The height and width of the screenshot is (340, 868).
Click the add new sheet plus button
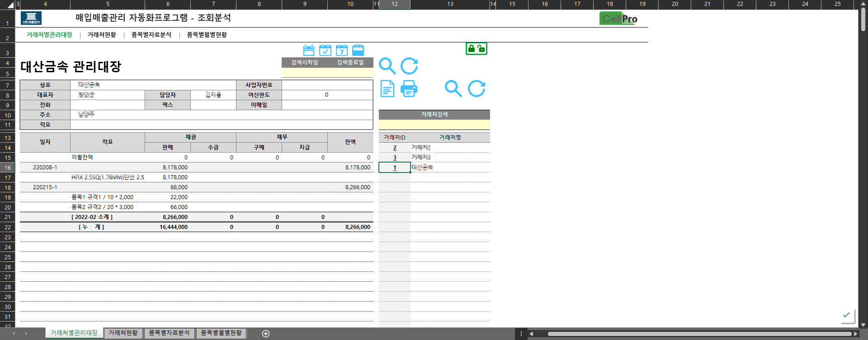click(x=266, y=334)
